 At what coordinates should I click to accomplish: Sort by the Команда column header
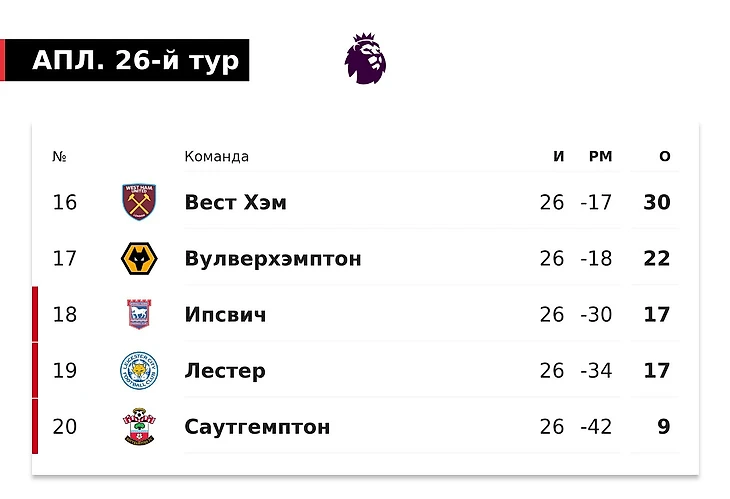click(x=216, y=156)
